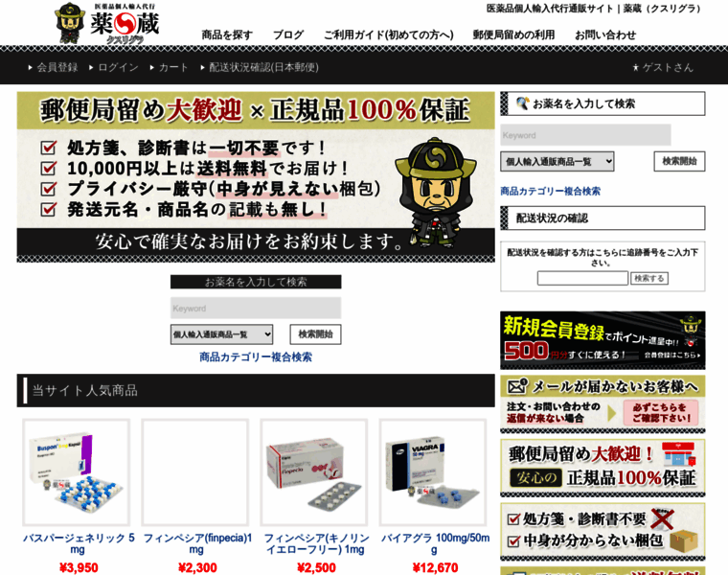Click the ¥12,670 price
The width and height of the screenshot is (728, 575).
coord(435,567)
